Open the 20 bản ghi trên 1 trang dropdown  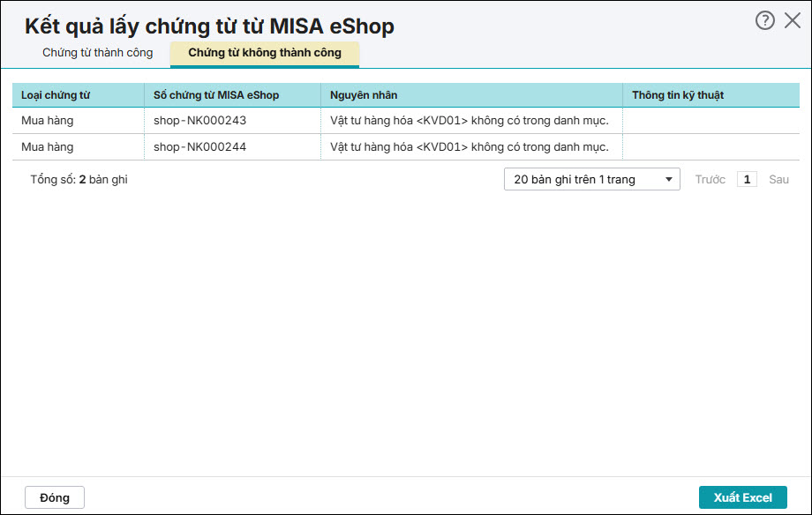pyautogui.click(x=591, y=180)
